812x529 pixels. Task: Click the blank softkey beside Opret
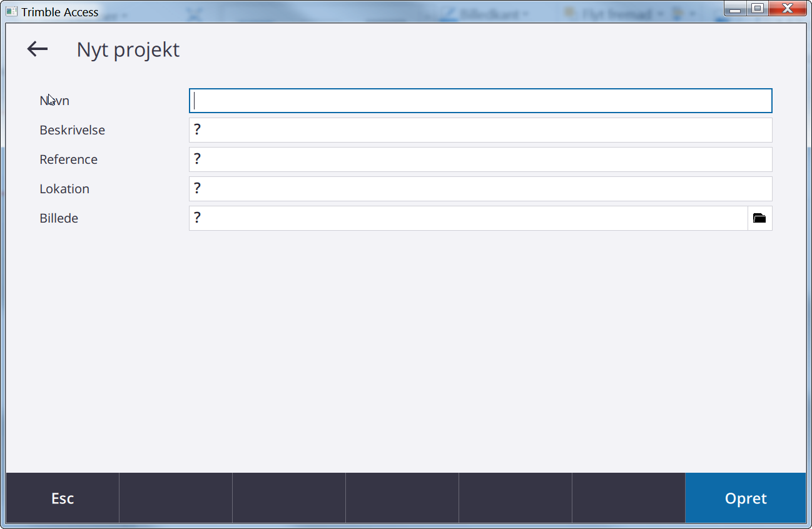pos(629,498)
